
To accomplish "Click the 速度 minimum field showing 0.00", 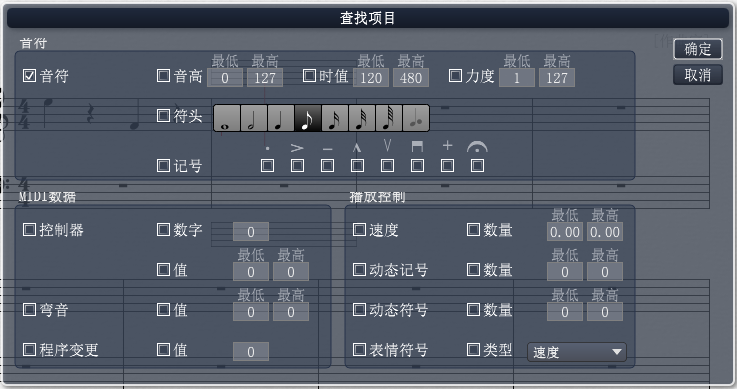I will (565, 232).
